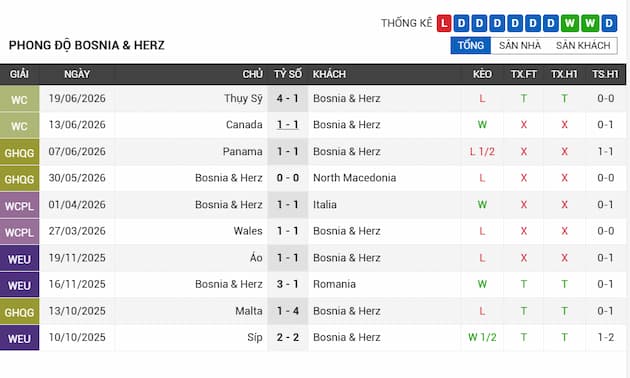The height and width of the screenshot is (378, 630).
Task: Click the WCPL badge for 01/04/2026 match
Action: [19, 205]
